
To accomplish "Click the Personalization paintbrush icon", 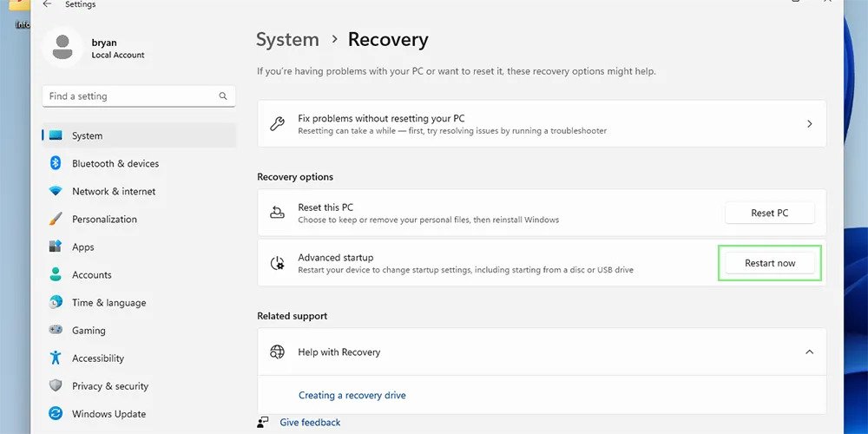I will [x=56, y=219].
